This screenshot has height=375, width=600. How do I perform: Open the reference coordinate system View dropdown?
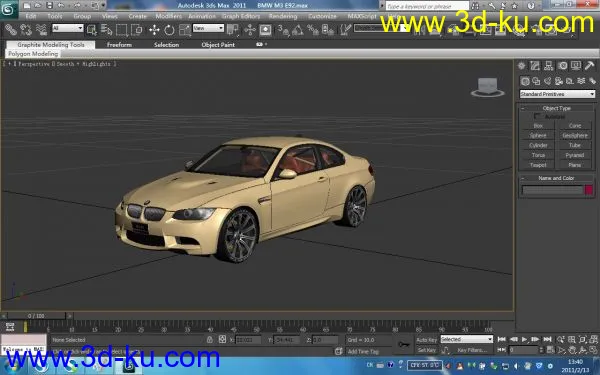208,28
